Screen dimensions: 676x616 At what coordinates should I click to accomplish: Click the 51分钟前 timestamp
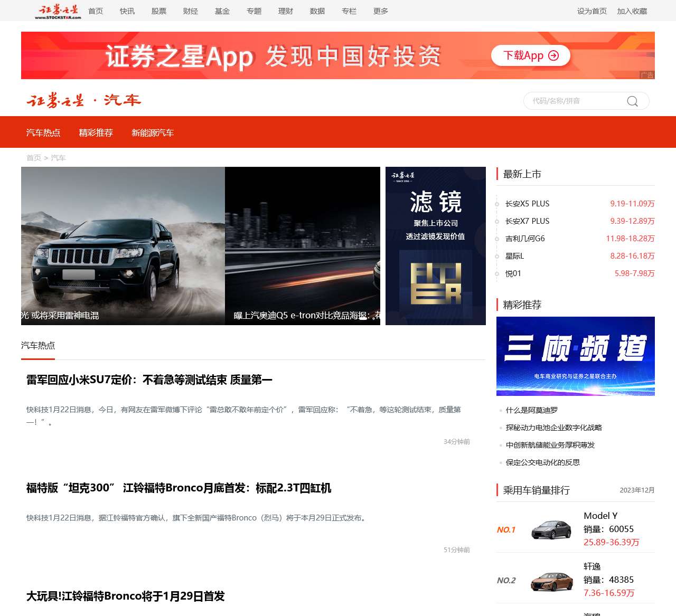pyautogui.click(x=457, y=550)
